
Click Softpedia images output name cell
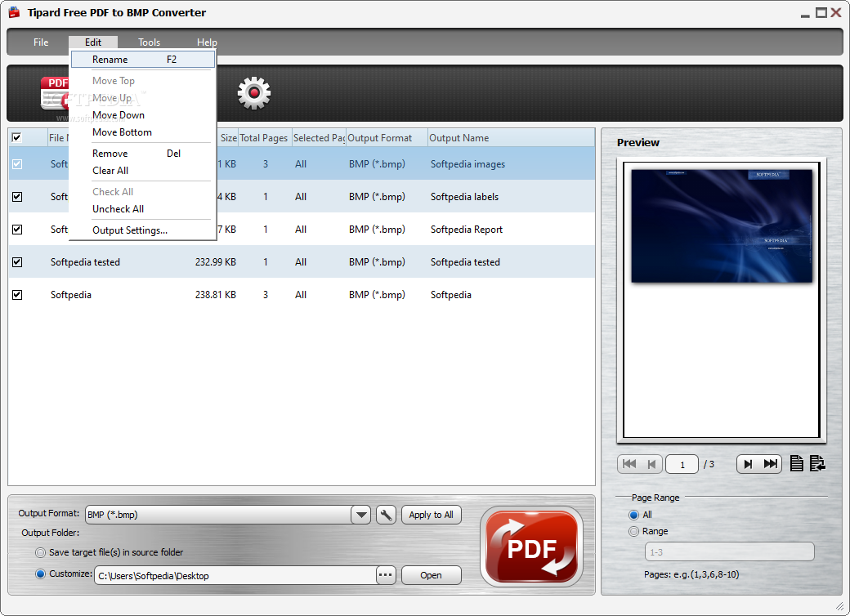pos(467,164)
